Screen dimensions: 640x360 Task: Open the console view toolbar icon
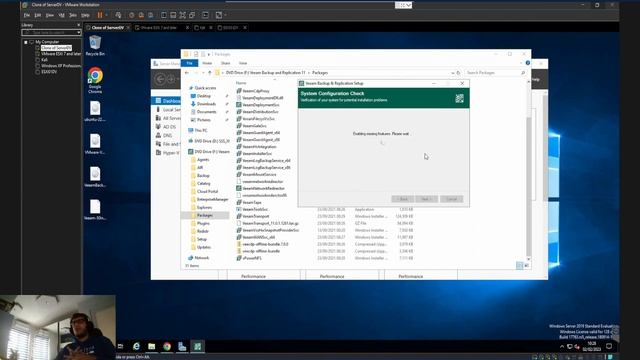pos(205,15)
